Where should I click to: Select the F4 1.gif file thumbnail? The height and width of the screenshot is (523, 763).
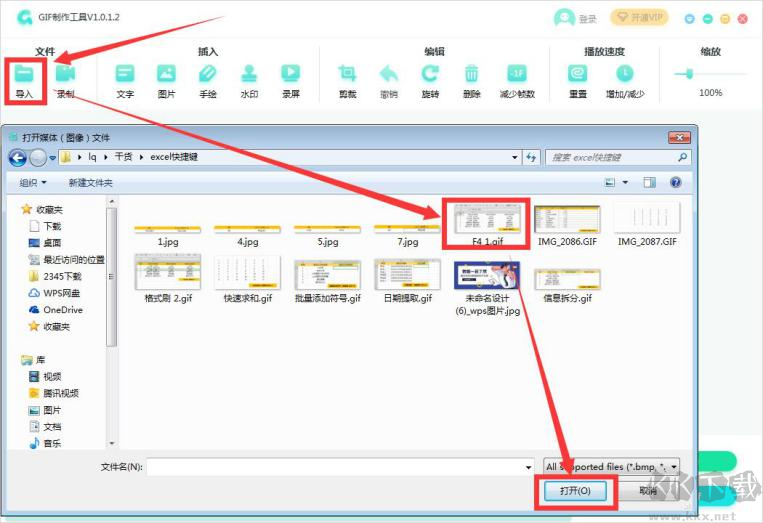tap(486, 219)
